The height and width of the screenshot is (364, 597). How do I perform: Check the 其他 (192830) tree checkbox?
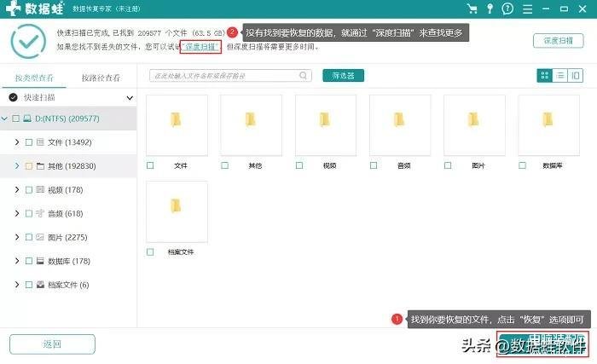(x=28, y=166)
